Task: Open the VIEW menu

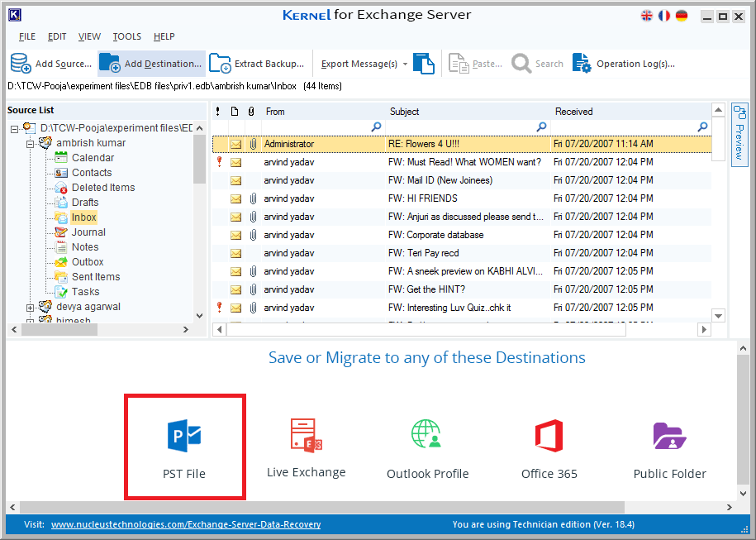Action: [89, 36]
